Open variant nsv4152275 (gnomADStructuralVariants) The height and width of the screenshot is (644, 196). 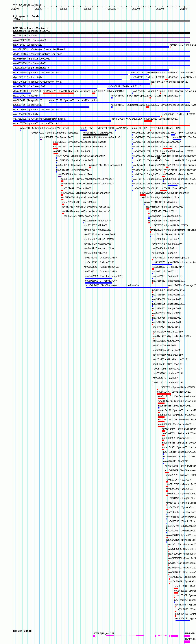pos(67,91)
